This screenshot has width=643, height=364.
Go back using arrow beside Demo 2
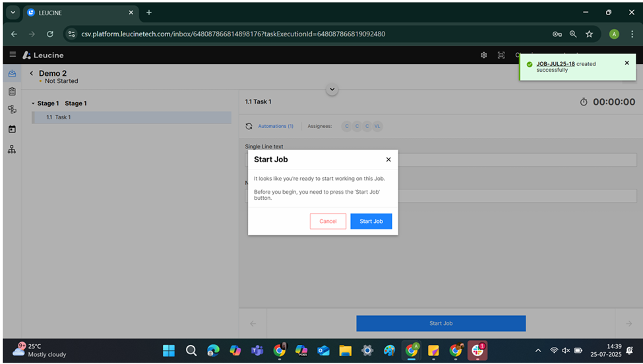(31, 73)
